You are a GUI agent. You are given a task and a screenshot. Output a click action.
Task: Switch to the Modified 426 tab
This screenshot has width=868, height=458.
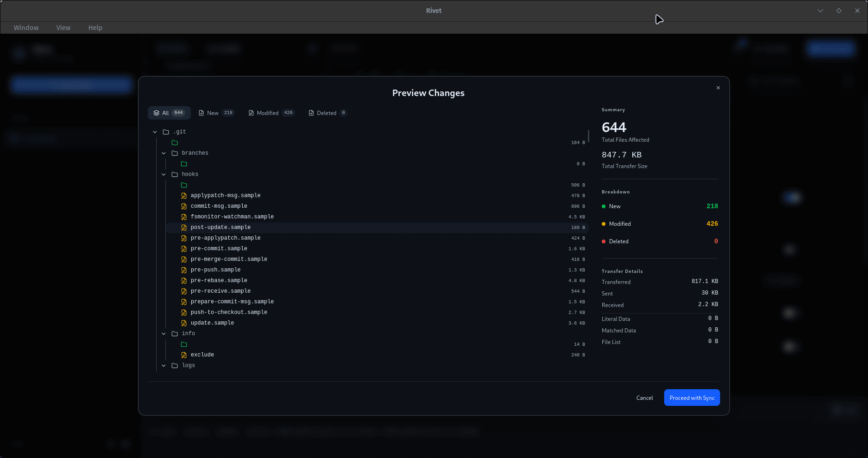click(271, 113)
